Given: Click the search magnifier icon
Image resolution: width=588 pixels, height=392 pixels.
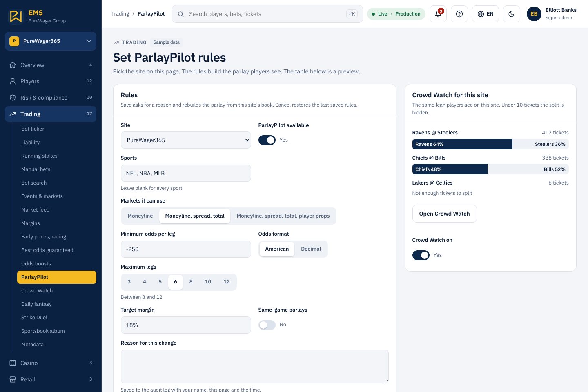Looking at the screenshot, I should pyautogui.click(x=180, y=14).
